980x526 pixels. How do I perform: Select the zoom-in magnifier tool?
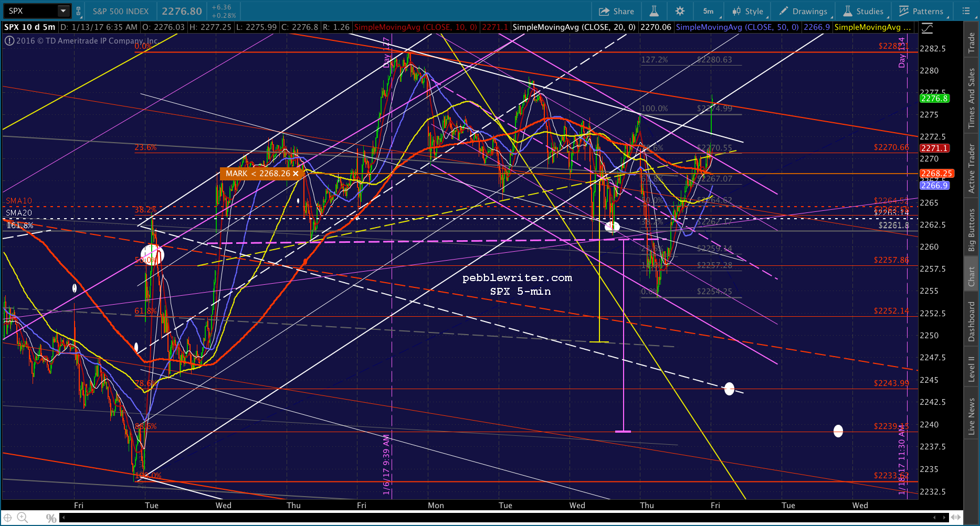tap(22, 518)
